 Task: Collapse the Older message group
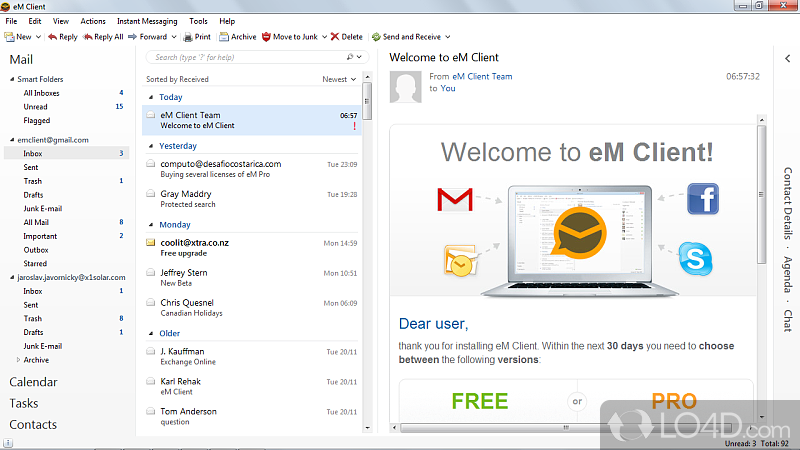[151, 333]
